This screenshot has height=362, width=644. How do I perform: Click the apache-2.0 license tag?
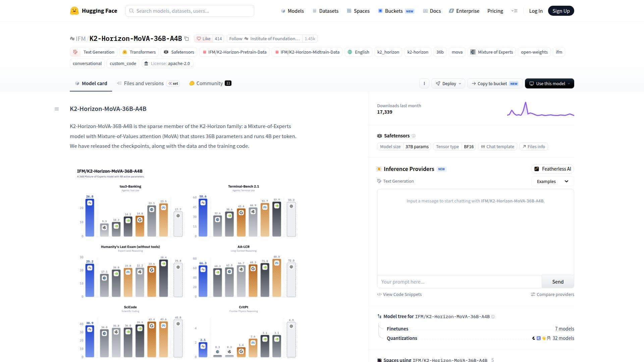167,63
